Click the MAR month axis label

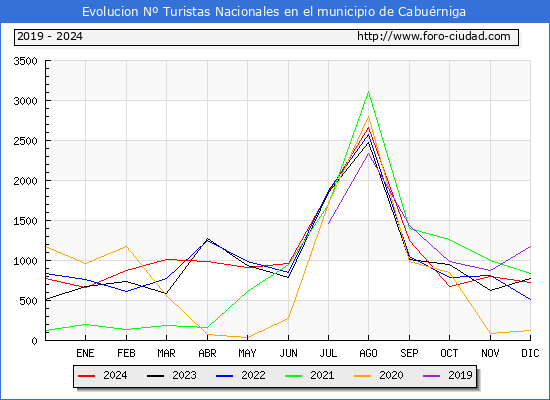(x=166, y=353)
